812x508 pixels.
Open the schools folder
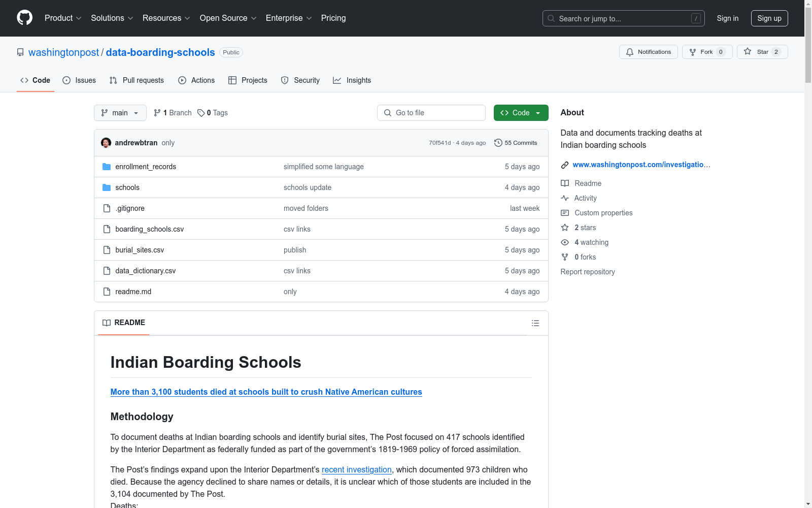click(127, 187)
